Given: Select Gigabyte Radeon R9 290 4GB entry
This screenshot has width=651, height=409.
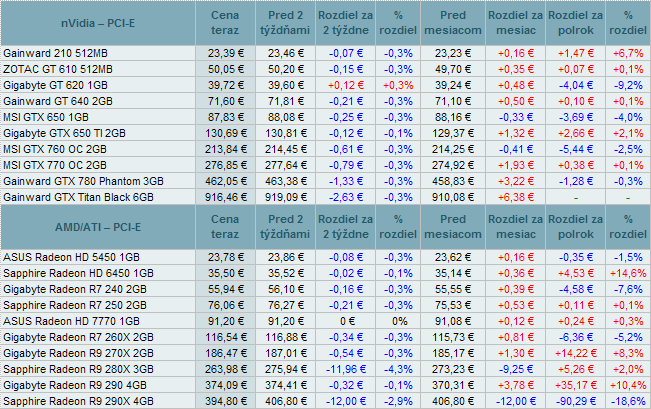Looking at the screenshot, I should (75, 385).
